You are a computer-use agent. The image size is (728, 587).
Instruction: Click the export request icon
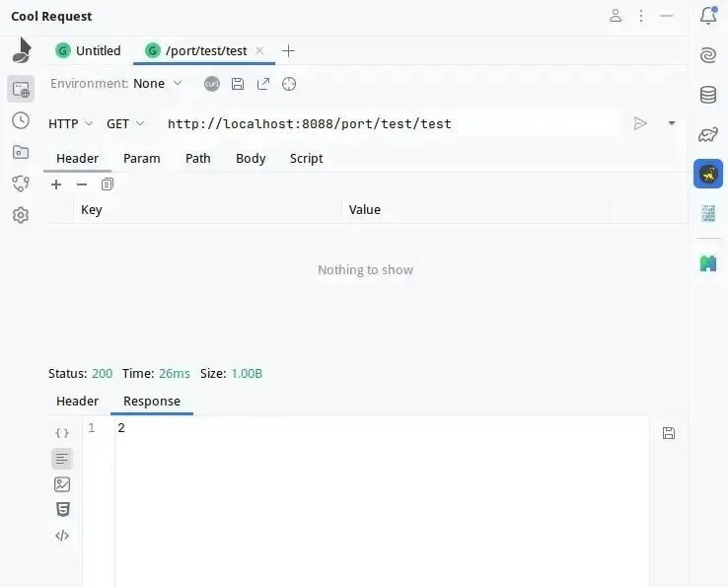point(263,84)
